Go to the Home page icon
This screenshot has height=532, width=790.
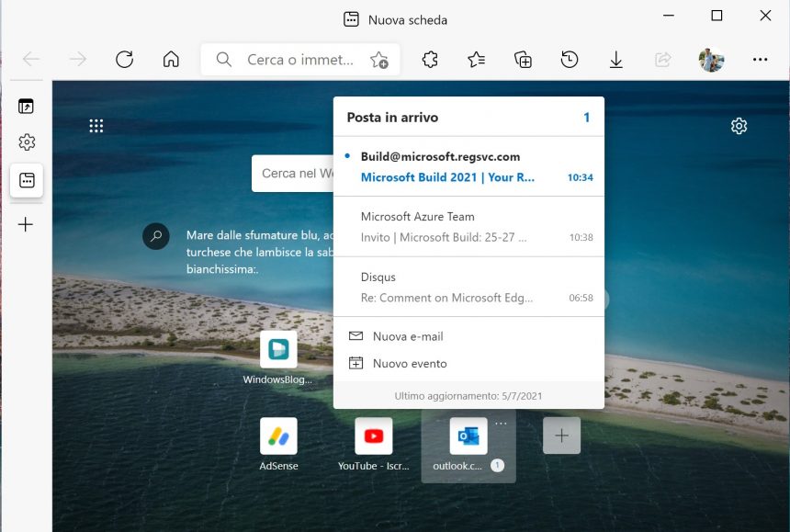(171, 60)
